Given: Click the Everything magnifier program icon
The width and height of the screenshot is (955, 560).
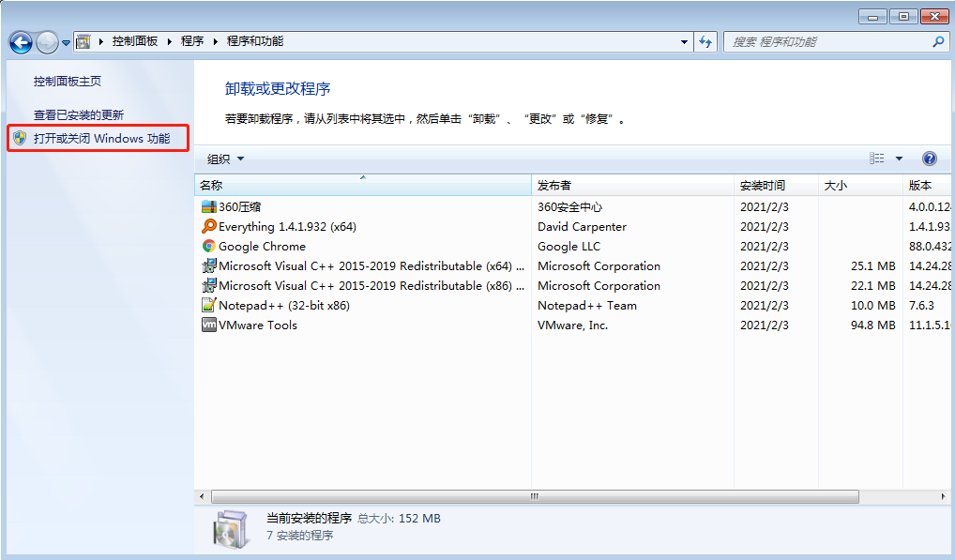Looking at the screenshot, I should pos(209,226).
